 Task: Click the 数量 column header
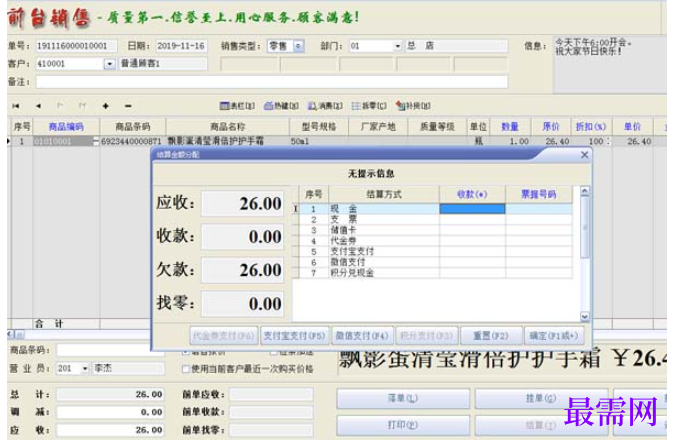(510, 127)
